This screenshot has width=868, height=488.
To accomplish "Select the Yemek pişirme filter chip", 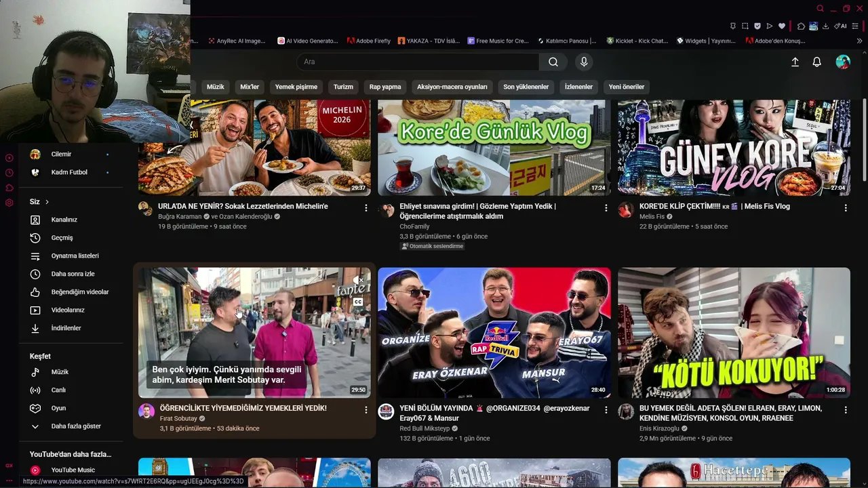I will (x=296, y=87).
